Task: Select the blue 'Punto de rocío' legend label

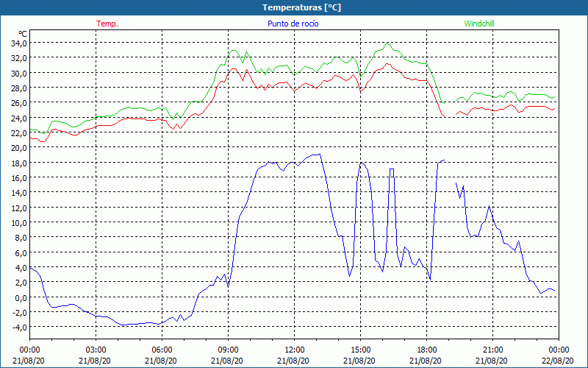Action: (293, 24)
